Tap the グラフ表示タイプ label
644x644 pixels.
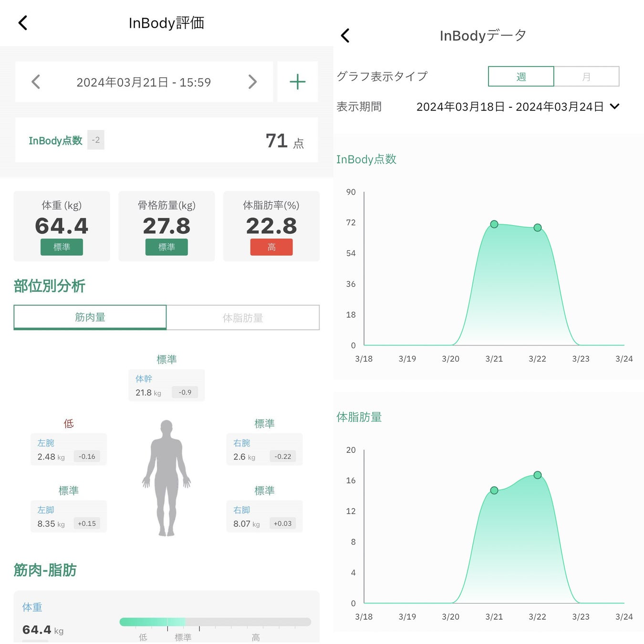click(x=382, y=76)
